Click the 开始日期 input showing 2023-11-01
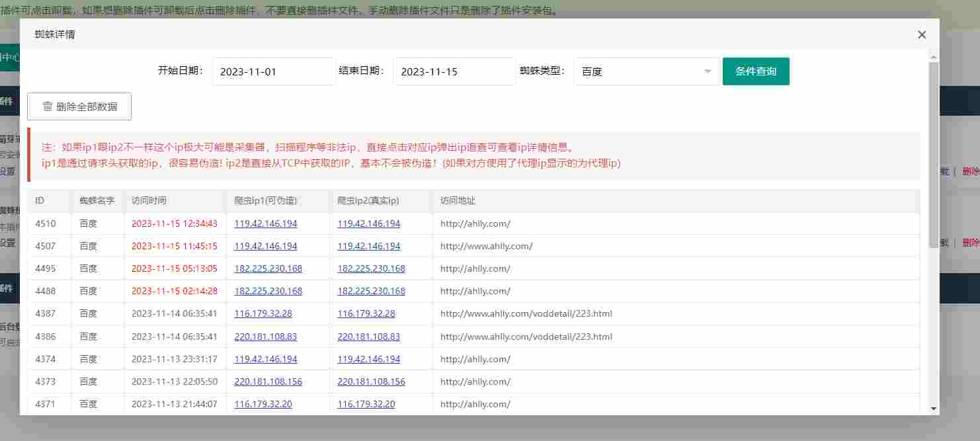 point(272,71)
